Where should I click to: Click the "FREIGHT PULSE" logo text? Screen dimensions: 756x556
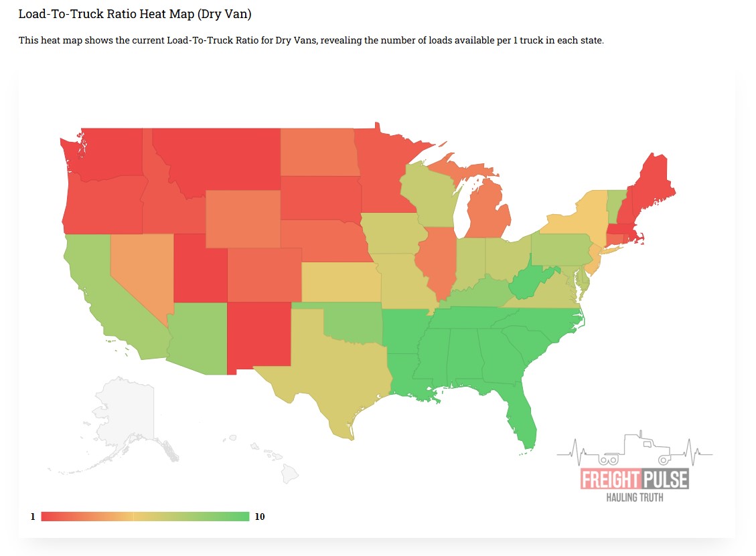634,479
